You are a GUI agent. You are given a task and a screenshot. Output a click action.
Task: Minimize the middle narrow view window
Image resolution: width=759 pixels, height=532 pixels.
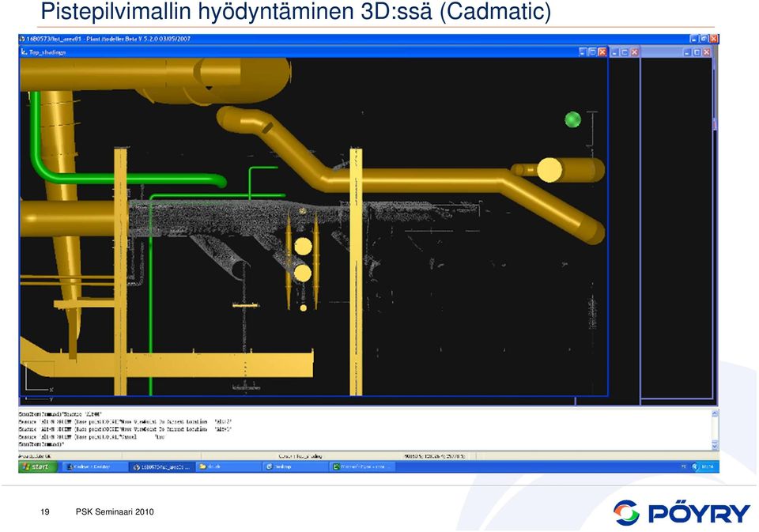[615, 52]
